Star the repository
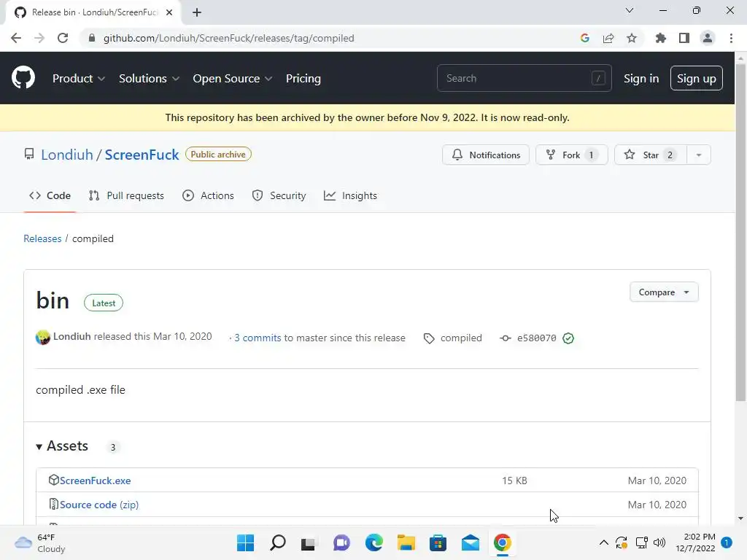747x560 pixels. click(651, 155)
